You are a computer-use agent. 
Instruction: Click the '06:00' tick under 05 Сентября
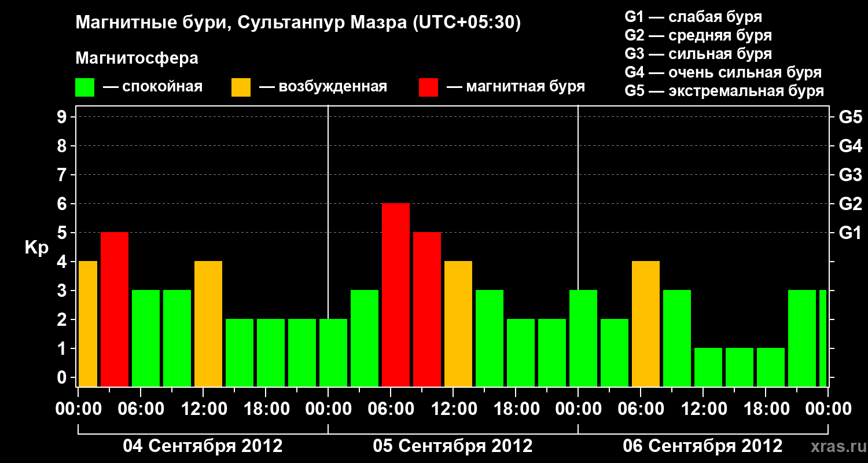coord(391,409)
